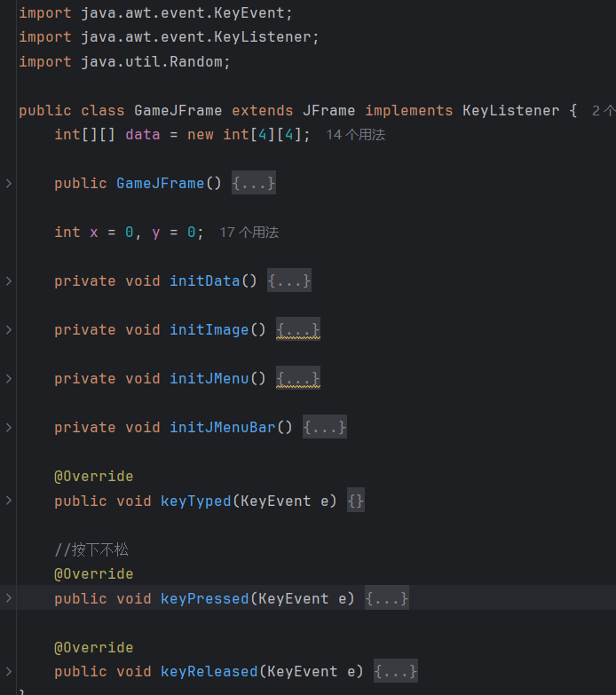Expand the initJMenuBar() gutter fold arrow
616x695 pixels.
[8, 427]
